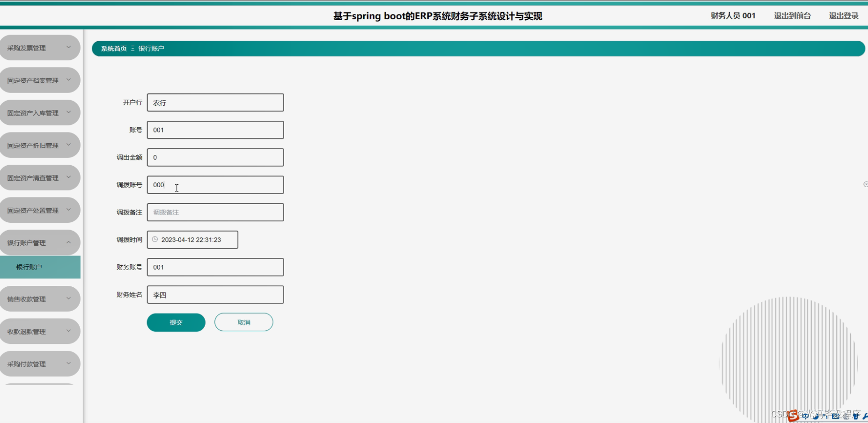Click 退出到前台 in the top bar

click(x=792, y=15)
